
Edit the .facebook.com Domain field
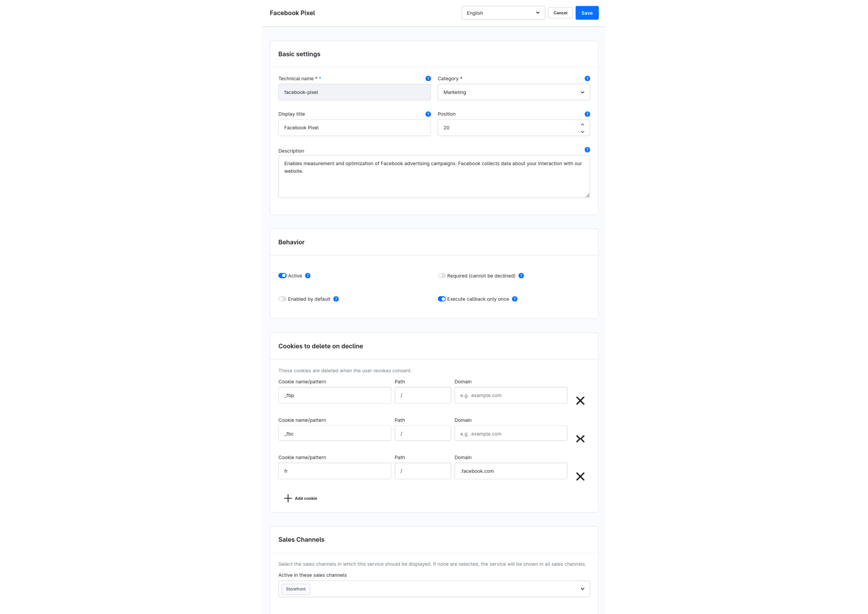(510, 471)
